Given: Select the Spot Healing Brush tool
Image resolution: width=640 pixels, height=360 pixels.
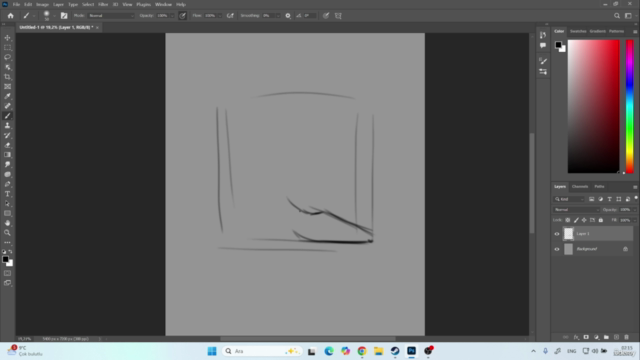Looking at the screenshot, I should (7, 106).
